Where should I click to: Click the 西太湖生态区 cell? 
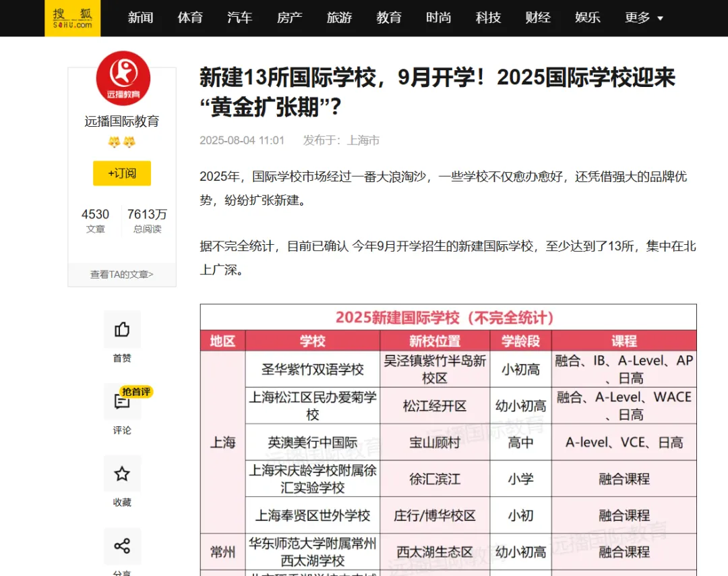pyautogui.click(x=435, y=552)
